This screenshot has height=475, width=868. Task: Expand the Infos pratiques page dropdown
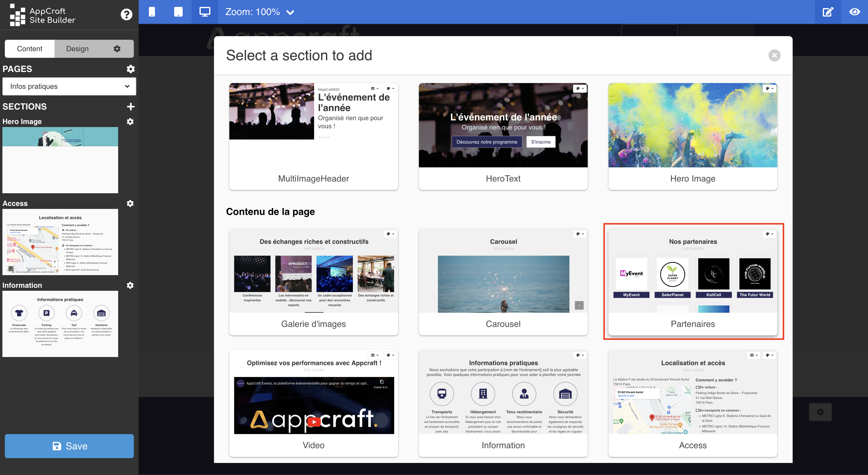pos(69,86)
